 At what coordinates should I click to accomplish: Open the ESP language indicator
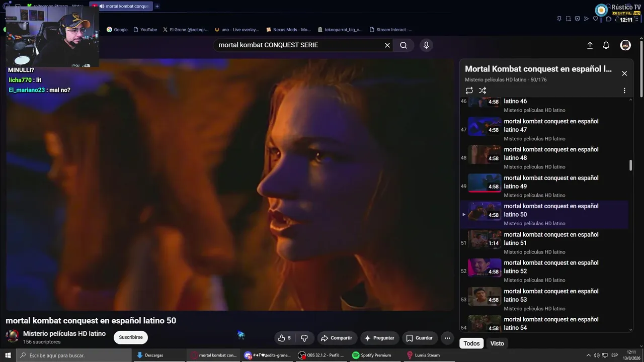[614, 355]
